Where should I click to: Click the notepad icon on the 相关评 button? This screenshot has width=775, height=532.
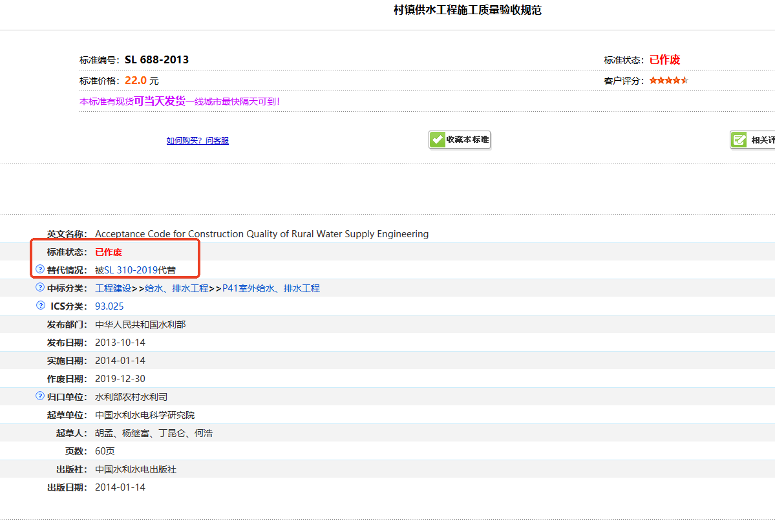739,140
